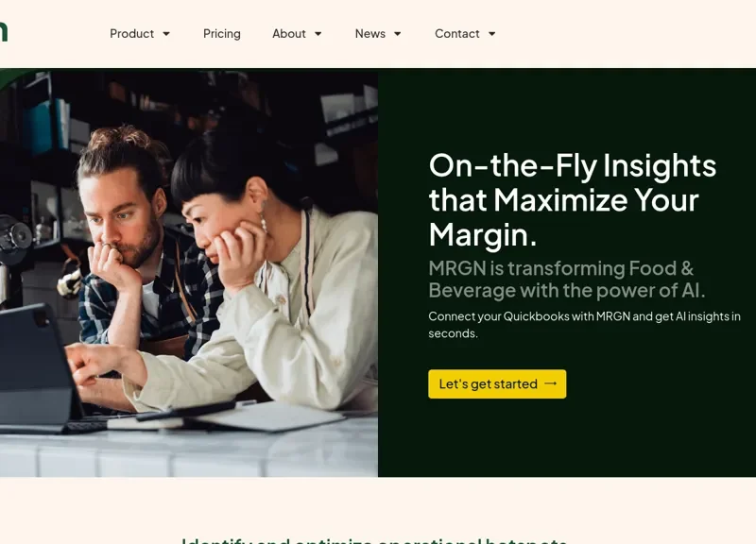
Task: Open the About menu
Action: click(x=289, y=34)
